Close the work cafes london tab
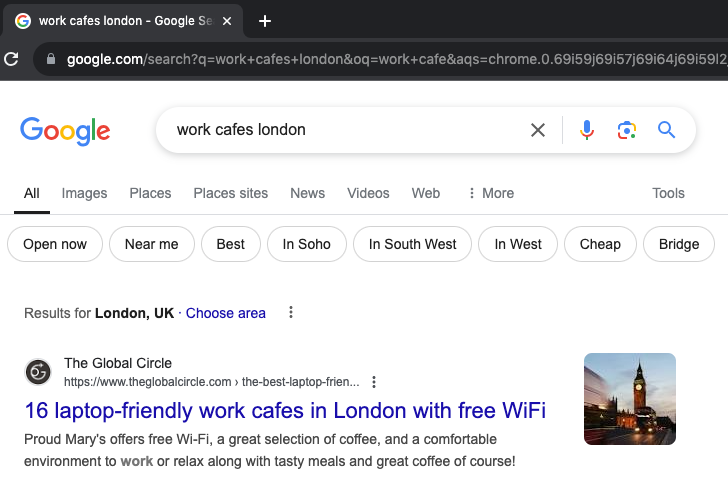 (x=227, y=21)
